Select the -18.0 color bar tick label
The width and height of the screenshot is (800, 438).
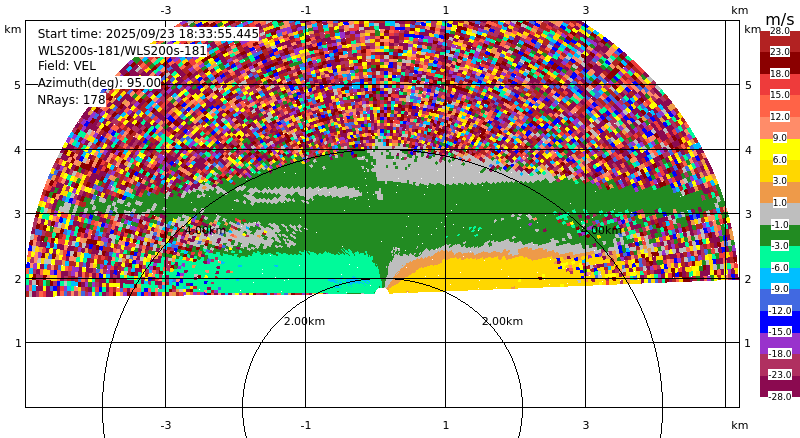[780, 353]
